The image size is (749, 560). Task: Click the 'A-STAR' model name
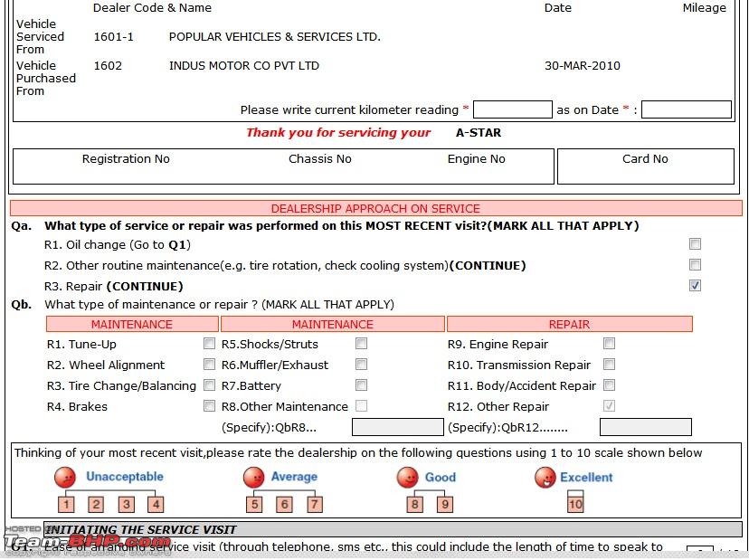[479, 133]
